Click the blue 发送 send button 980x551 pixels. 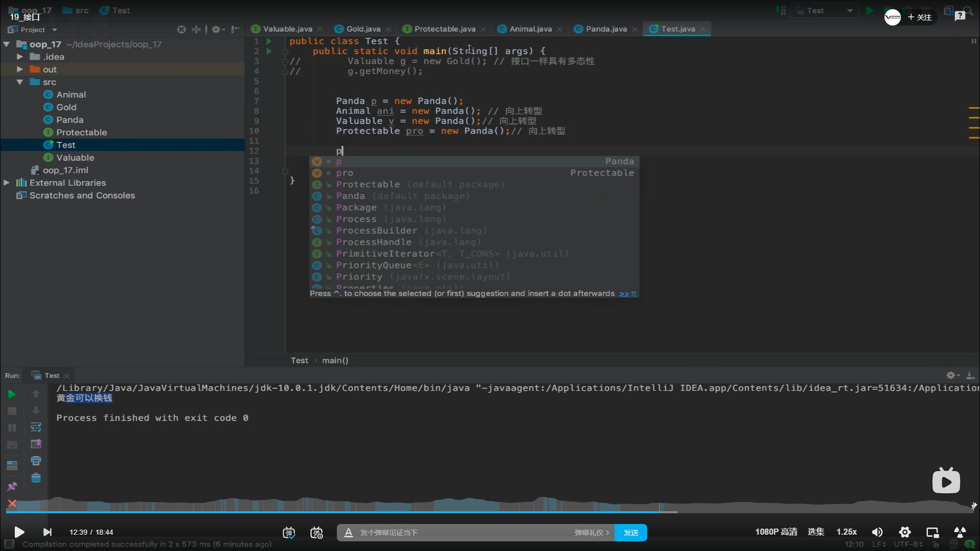[630, 533]
